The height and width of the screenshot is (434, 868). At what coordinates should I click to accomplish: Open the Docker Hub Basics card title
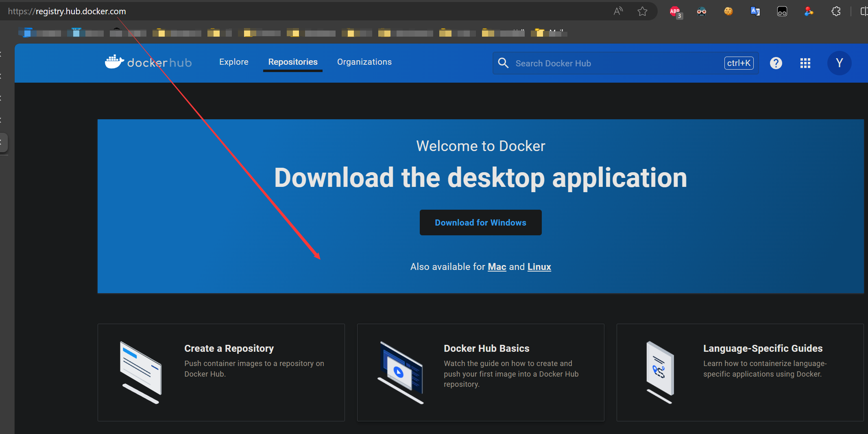click(486, 349)
